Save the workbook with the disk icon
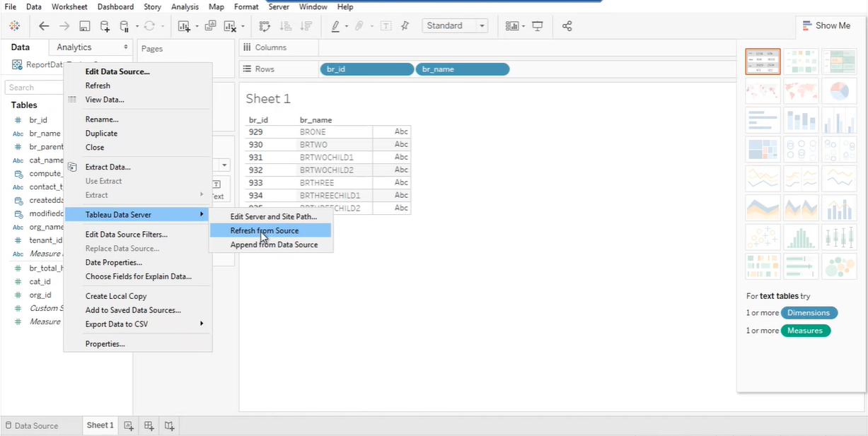 click(85, 26)
